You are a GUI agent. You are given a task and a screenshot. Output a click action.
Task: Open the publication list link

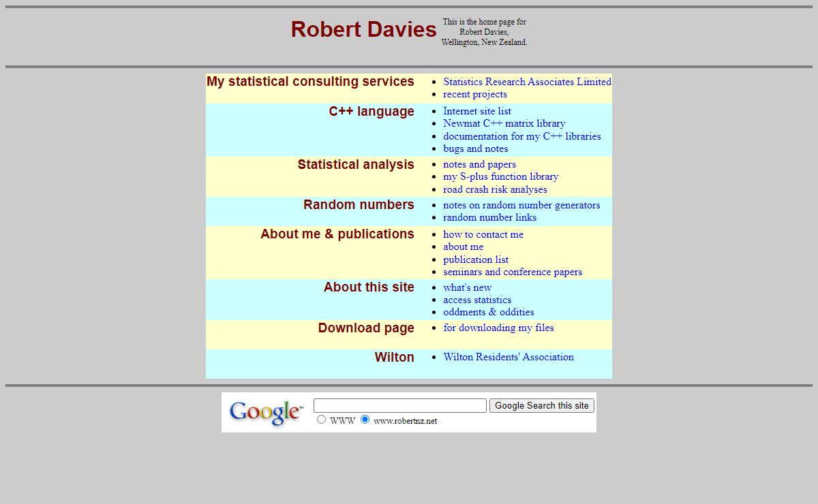(x=476, y=259)
